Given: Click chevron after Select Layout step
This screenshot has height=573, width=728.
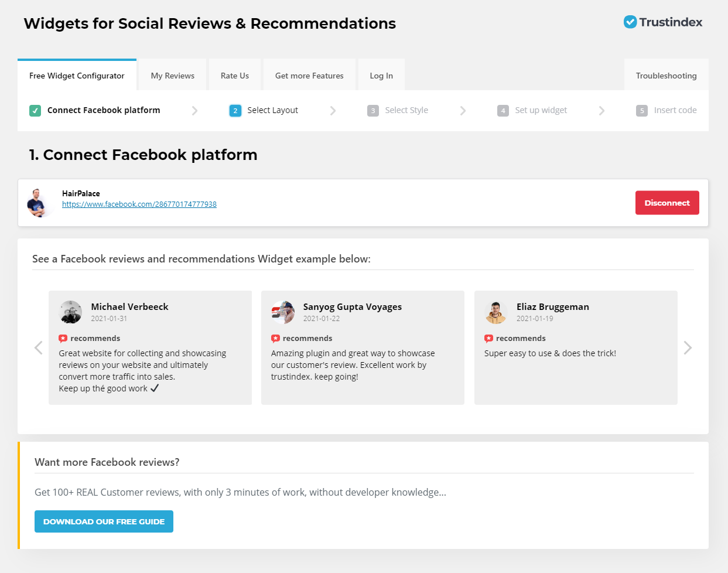Looking at the screenshot, I should tap(333, 111).
